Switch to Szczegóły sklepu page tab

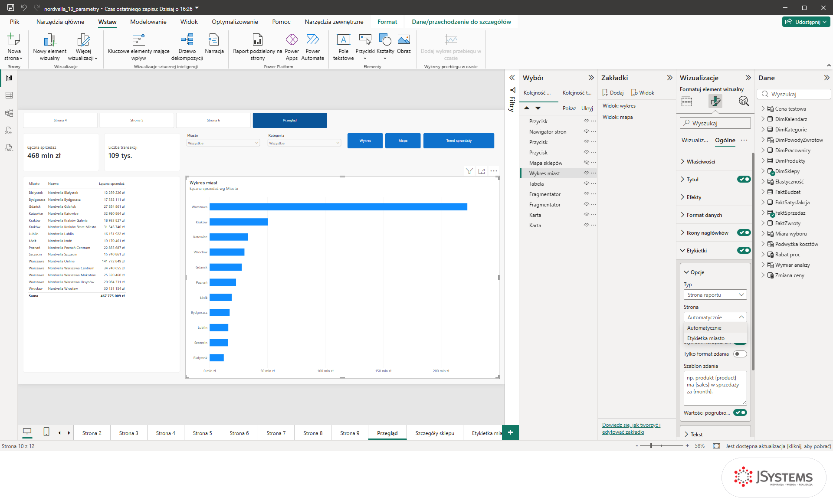coord(435,433)
